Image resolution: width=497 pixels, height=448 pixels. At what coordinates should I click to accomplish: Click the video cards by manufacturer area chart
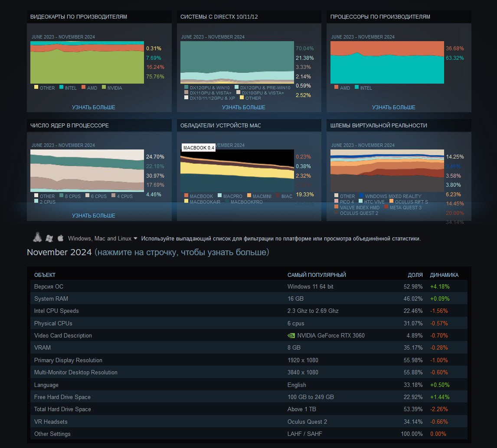click(87, 62)
